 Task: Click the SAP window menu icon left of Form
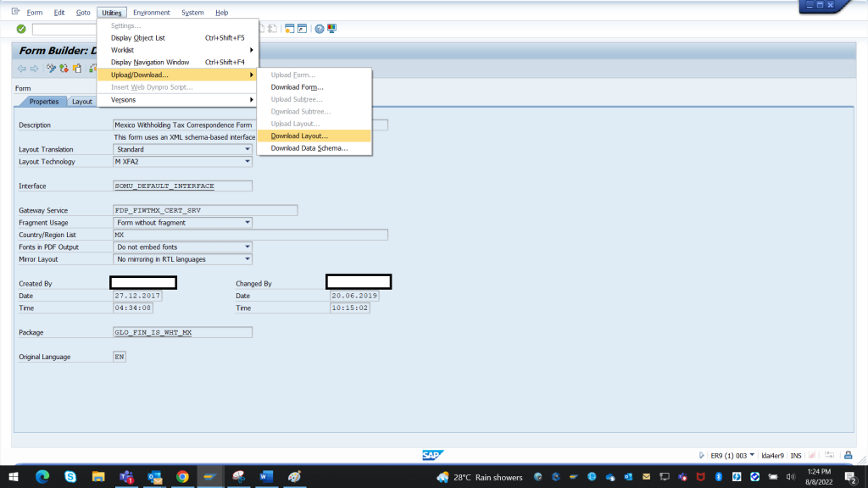tap(15, 12)
